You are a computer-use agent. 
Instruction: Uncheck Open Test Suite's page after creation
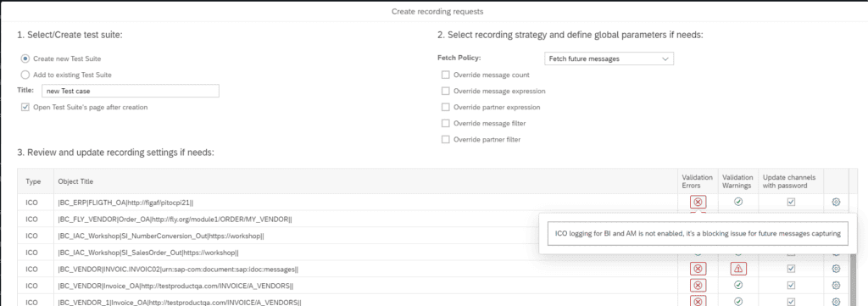(25, 108)
